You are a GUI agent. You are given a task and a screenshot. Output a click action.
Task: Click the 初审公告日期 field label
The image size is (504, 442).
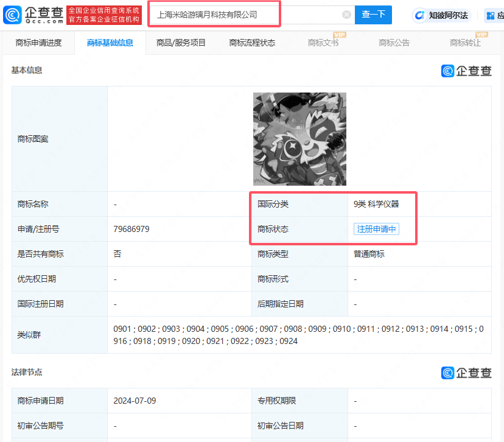point(281,426)
